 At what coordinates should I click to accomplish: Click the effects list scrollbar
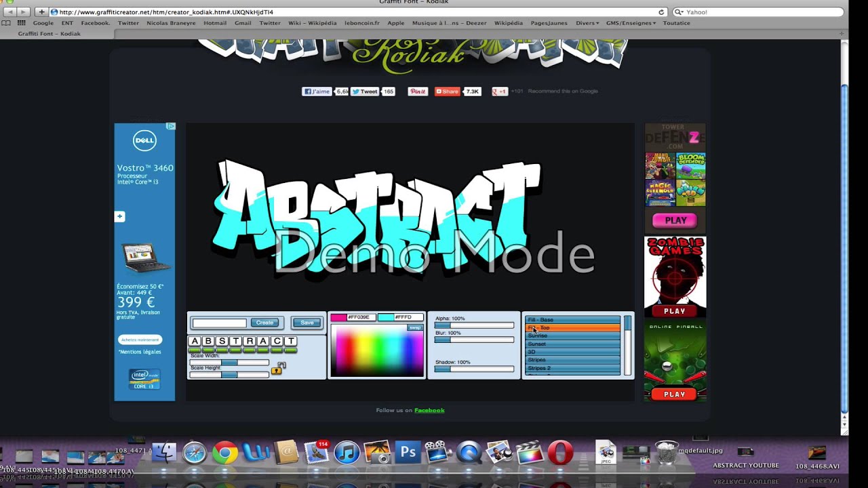coord(627,345)
